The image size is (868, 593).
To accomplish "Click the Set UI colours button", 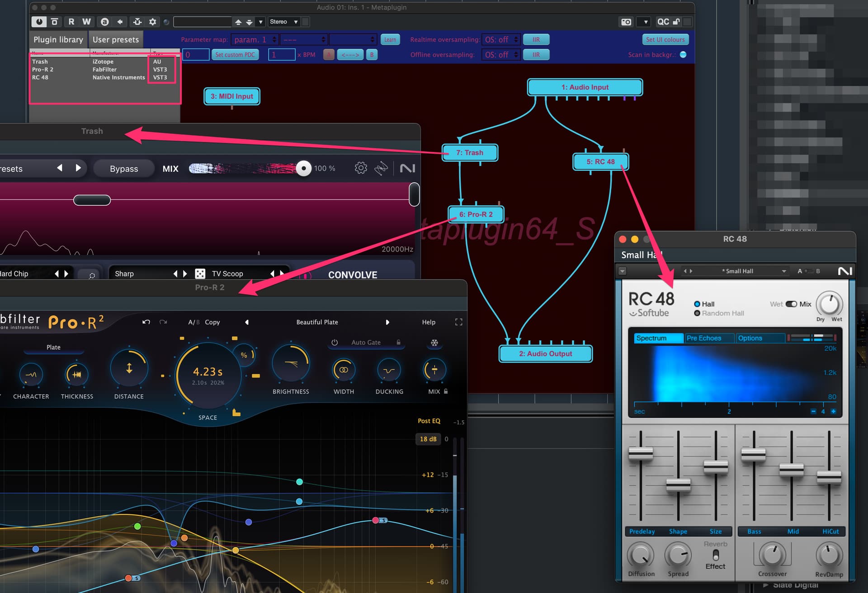I will click(x=665, y=40).
